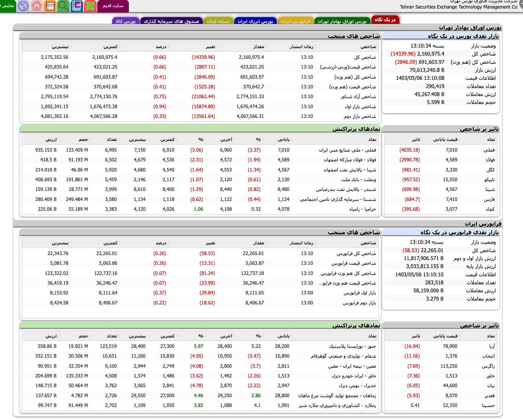This screenshot has width=523, height=420.
Task: Click the سایت قدیم button
Action: 113,6
